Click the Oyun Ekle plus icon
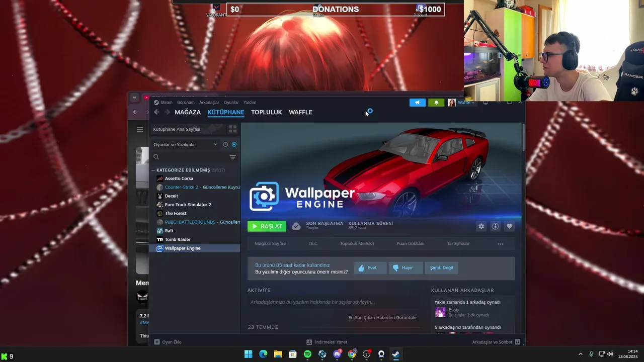 coord(157,342)
